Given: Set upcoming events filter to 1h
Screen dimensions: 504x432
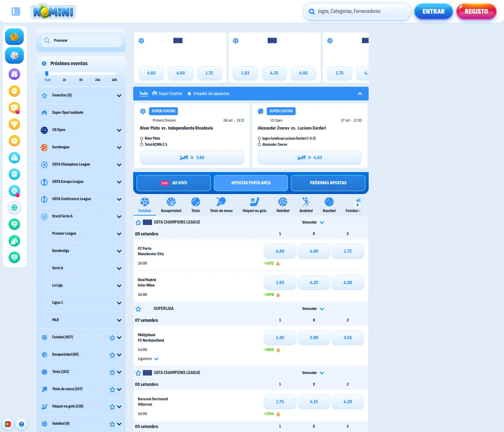Looking at the screenshot, I should coord(64,80).
